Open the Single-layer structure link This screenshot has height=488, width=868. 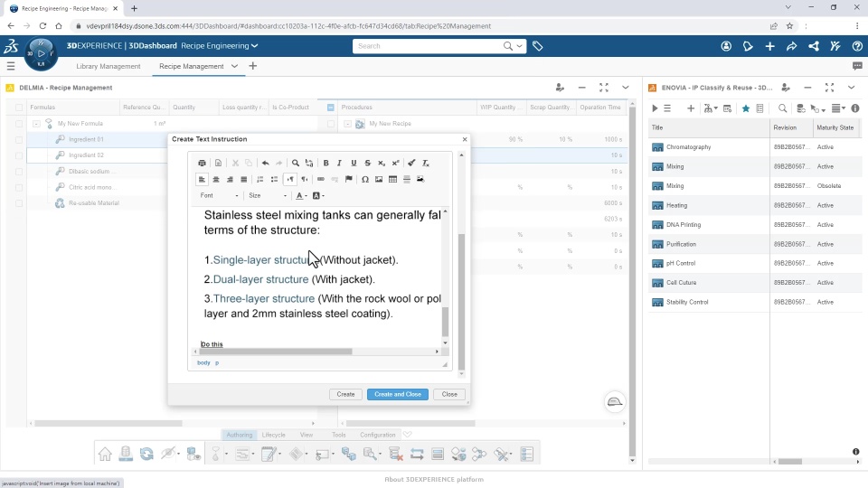click(x=266, y=260)
